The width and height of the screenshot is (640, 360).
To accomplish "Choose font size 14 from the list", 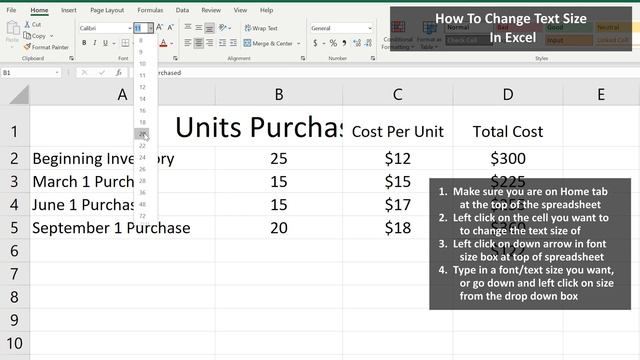I will pyautogui.click(x=142, y=99).
